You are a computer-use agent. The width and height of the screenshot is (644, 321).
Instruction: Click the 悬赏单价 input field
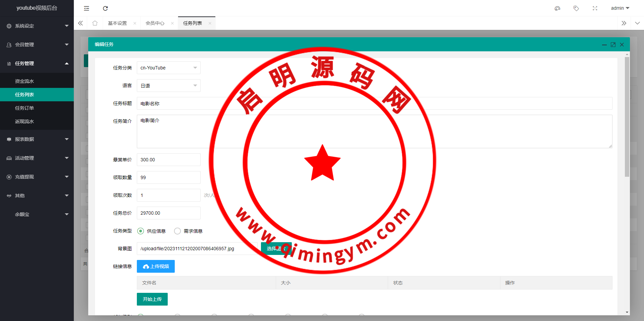(168, 160)
